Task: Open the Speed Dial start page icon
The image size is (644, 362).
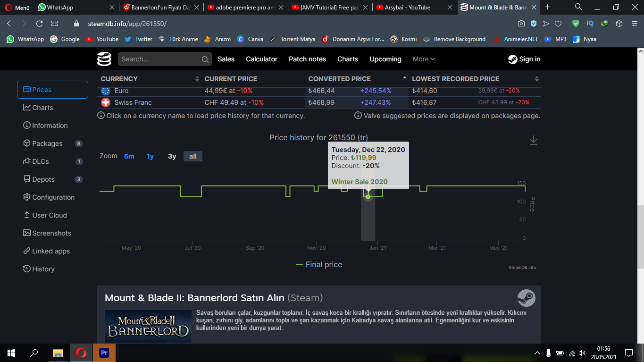Action: 54,24
